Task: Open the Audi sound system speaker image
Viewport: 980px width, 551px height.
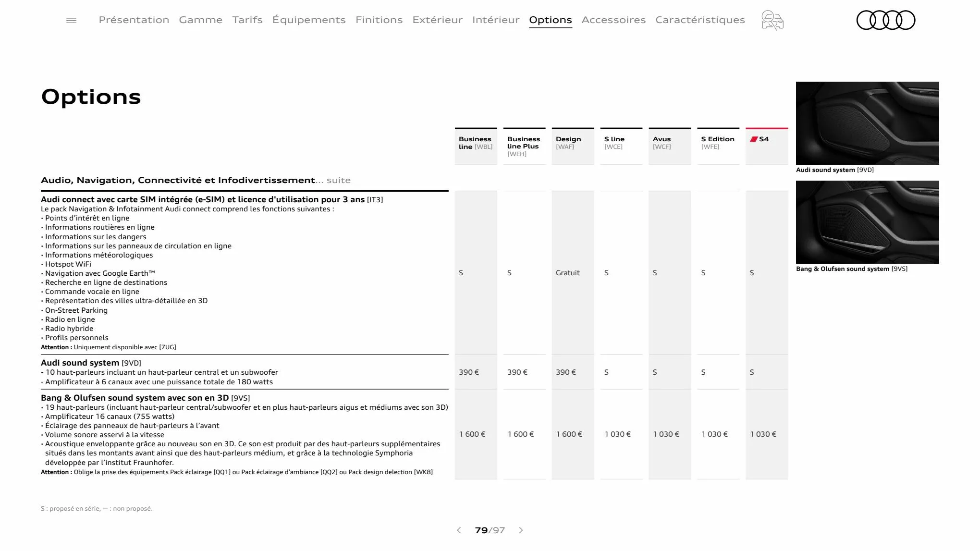Action: click(867, 123)
